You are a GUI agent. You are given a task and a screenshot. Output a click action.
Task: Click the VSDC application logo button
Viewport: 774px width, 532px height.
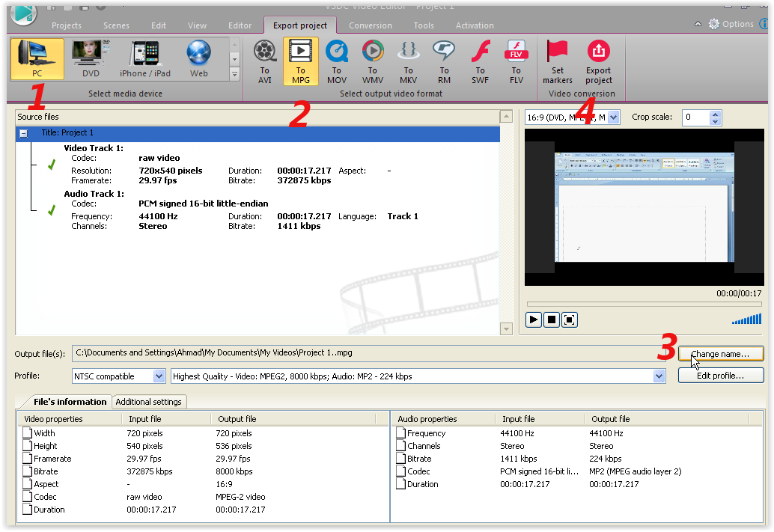click(23, 13)
